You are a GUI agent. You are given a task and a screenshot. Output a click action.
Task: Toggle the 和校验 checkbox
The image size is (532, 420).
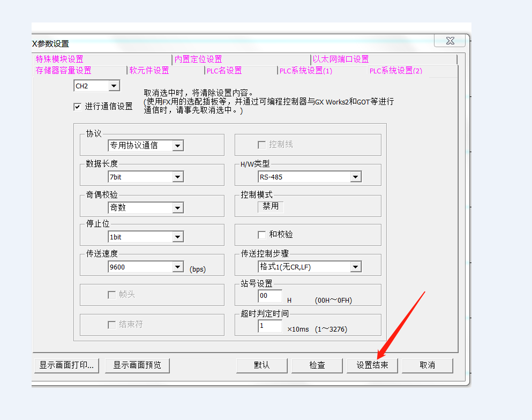click(262, 235)
